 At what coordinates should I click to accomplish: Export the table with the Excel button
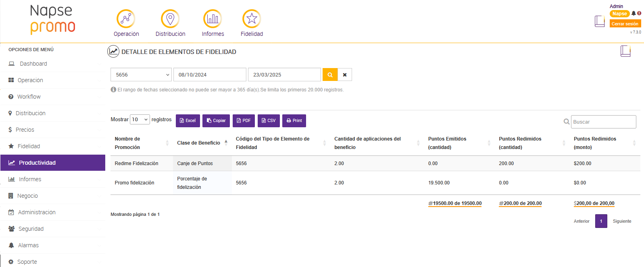(188, 121)
